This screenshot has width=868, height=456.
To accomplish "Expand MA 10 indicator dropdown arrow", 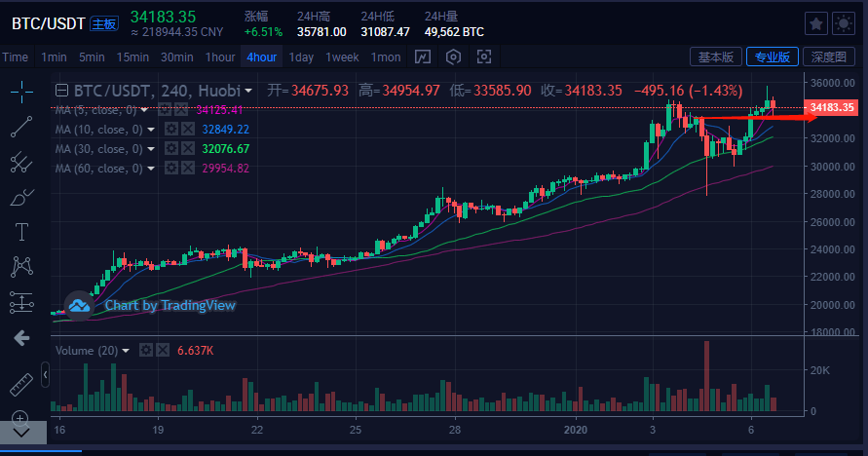I will point(151,130).
